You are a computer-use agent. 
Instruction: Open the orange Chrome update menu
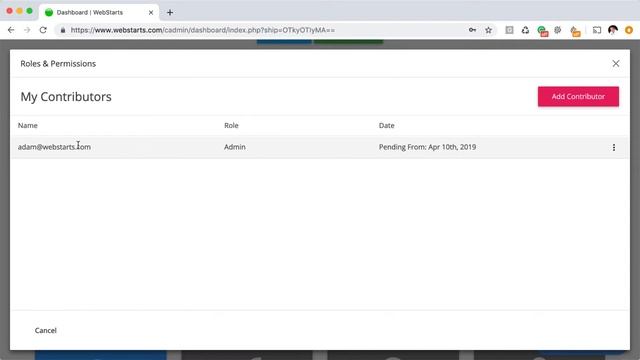(x=629, y=30)
